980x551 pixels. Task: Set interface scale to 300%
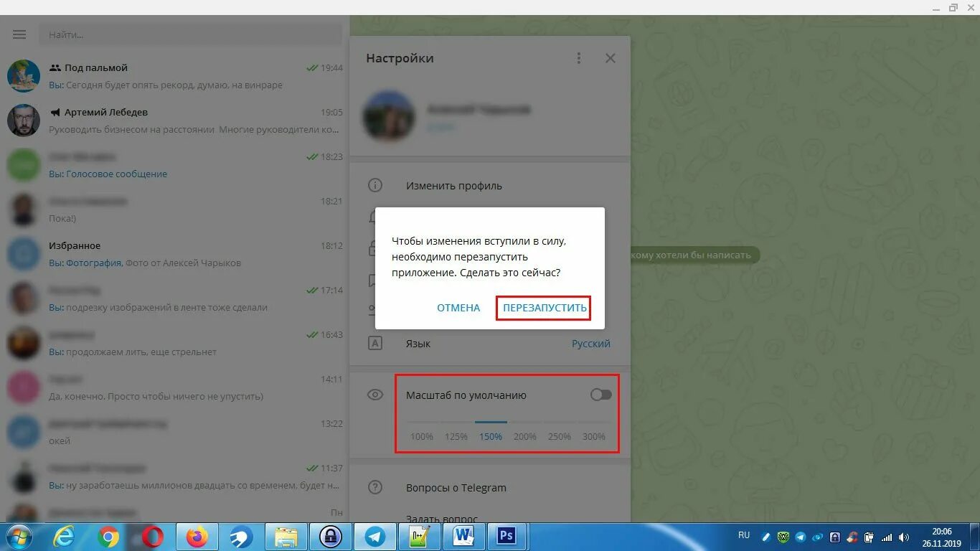[594, 436]
